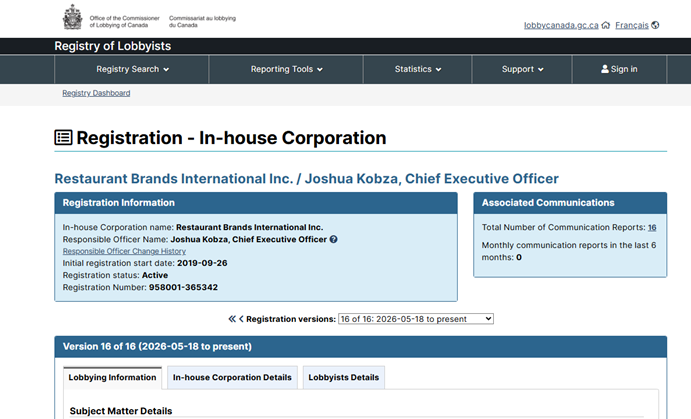
Task: Go to first registration version double chevron
Action: [232, 319]
